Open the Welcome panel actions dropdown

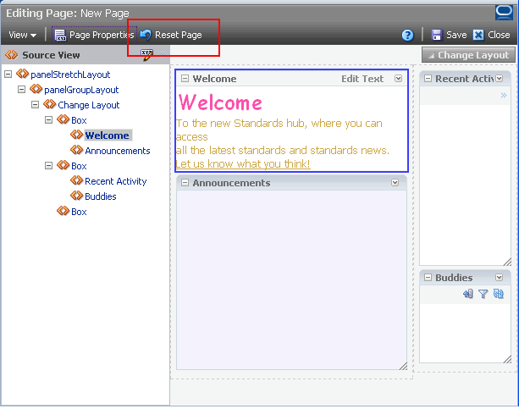(398, 79)
